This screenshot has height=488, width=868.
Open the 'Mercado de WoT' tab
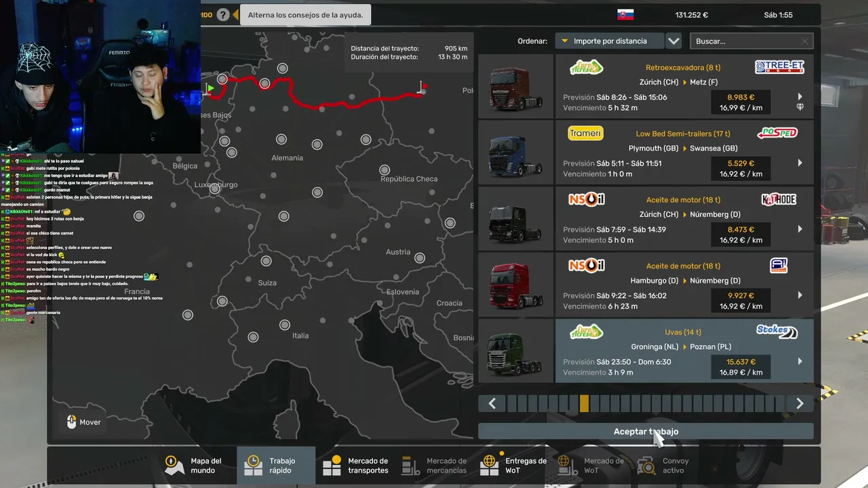point(592,466)
